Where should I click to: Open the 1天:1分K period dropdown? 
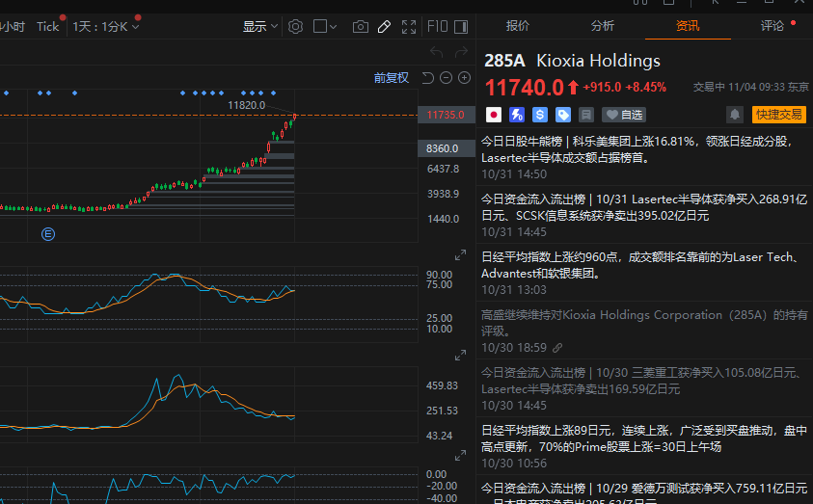coord(106,26)
